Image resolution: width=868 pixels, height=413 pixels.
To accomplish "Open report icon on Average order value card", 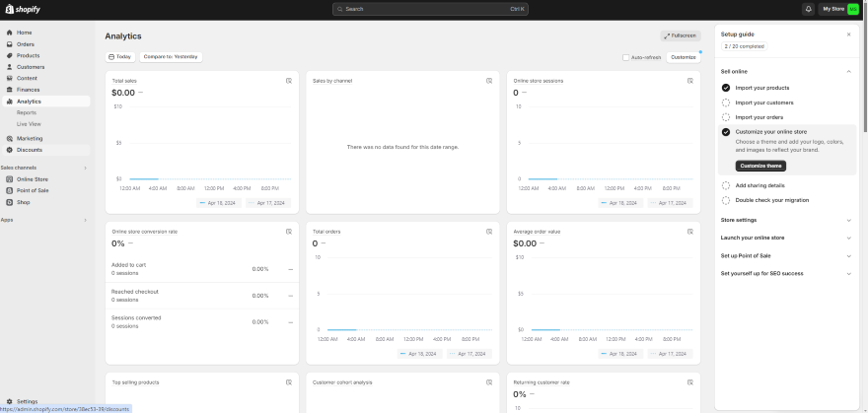I will (690, 232).
